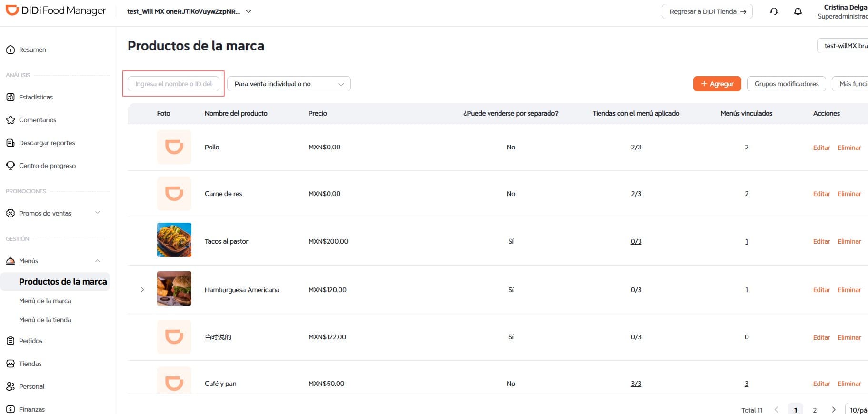The image size is (868, 414).
Task: Edit the Carne de res product
Action: [821, 194]
